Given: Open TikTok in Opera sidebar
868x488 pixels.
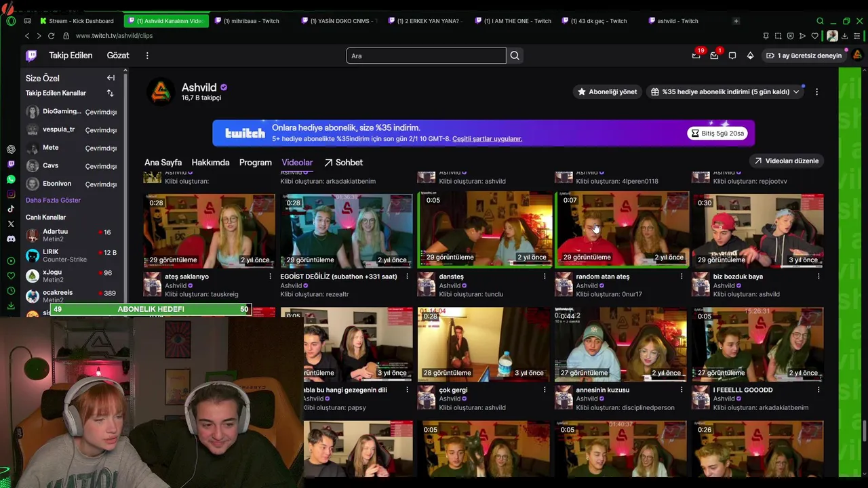Looking at the screenshot, I should tap(11, 209).
